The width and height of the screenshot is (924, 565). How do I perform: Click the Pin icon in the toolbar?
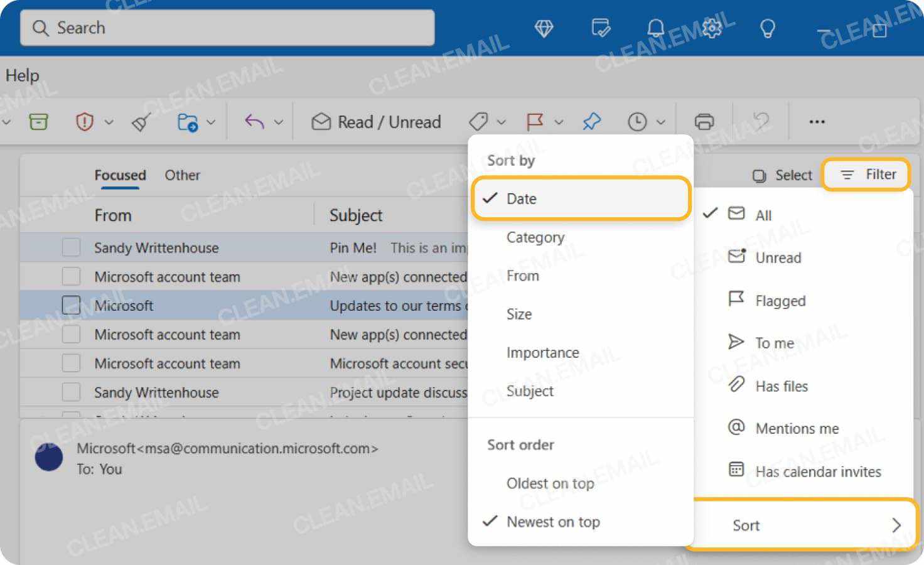pos(591,121)
